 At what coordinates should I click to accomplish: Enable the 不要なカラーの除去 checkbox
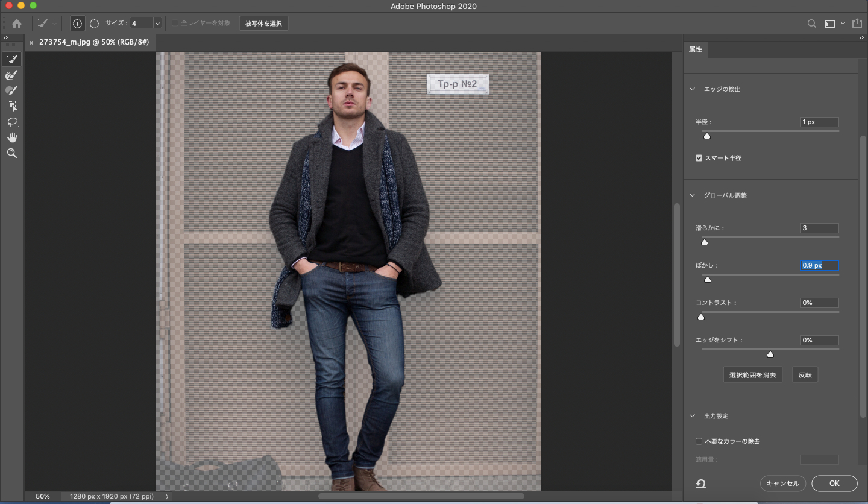[x=699, y=441]
